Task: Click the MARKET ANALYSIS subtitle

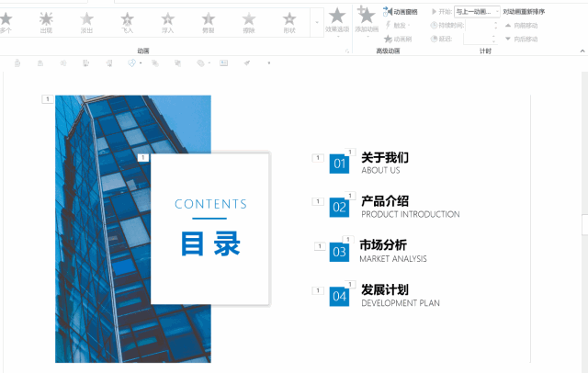Action: (x=393, y=259)
